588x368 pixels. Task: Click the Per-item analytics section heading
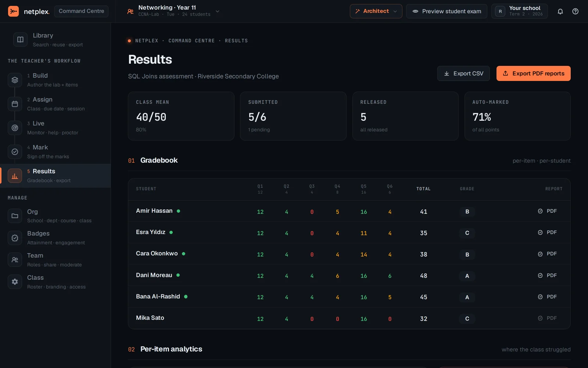171,349
